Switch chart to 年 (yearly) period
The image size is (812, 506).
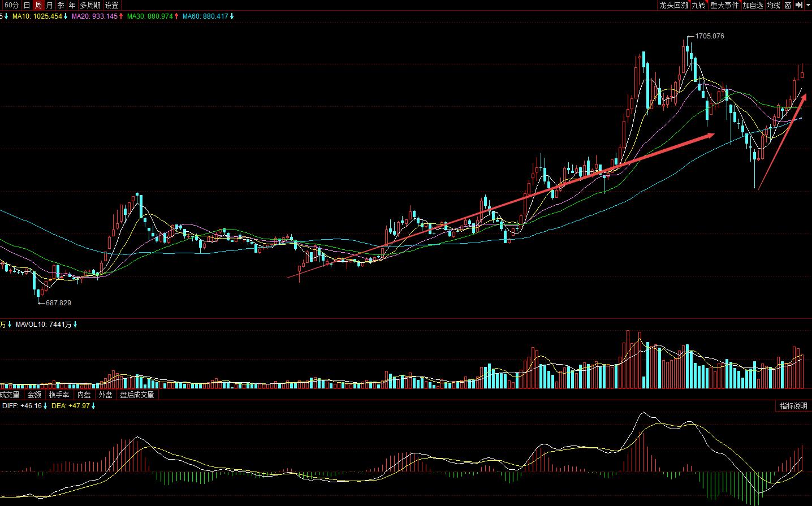click(x=72, y=5)
